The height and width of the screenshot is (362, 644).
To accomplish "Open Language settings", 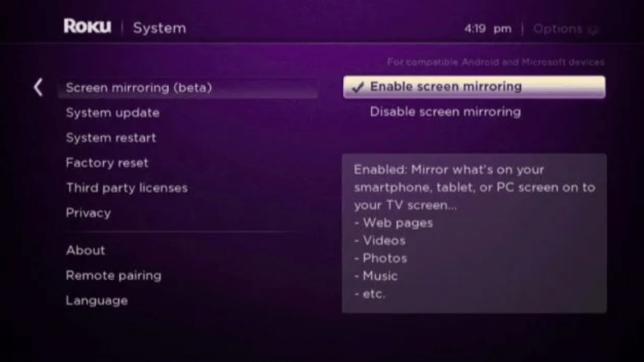I will click(x=97, y=301).
